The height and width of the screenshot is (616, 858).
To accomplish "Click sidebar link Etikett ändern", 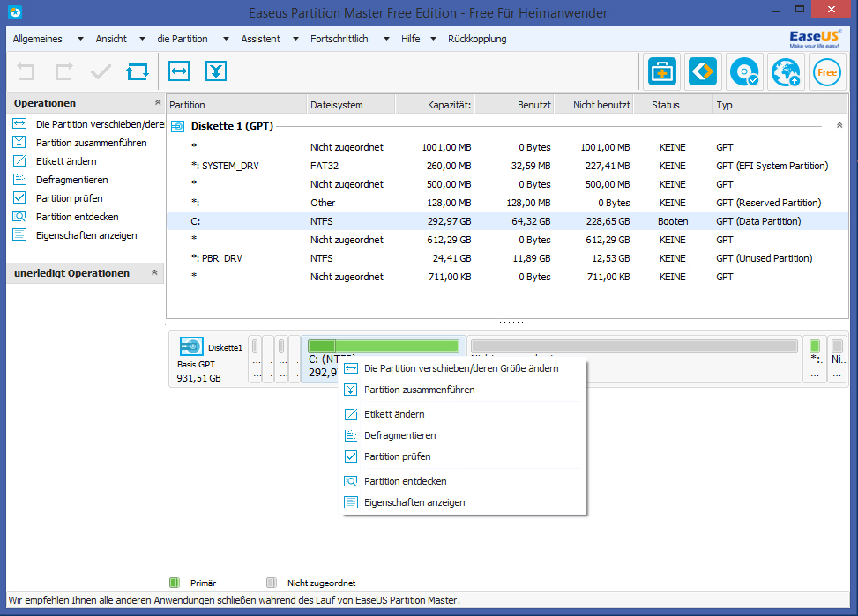I will 66,161.
